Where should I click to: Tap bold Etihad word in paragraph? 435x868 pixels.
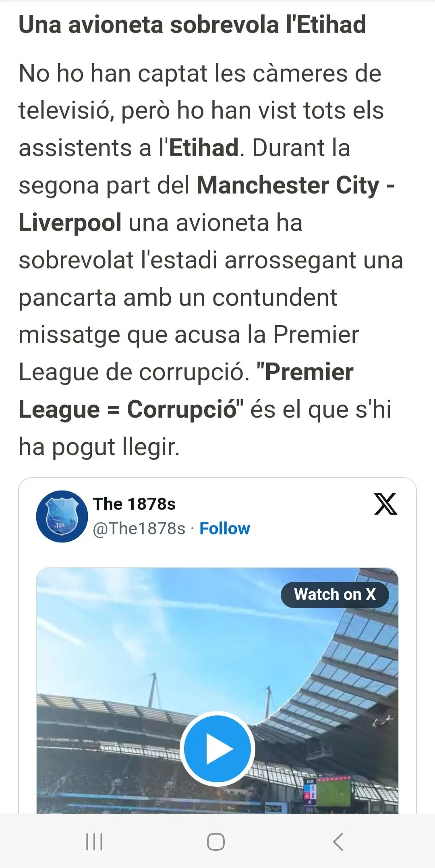click(204, 148)
